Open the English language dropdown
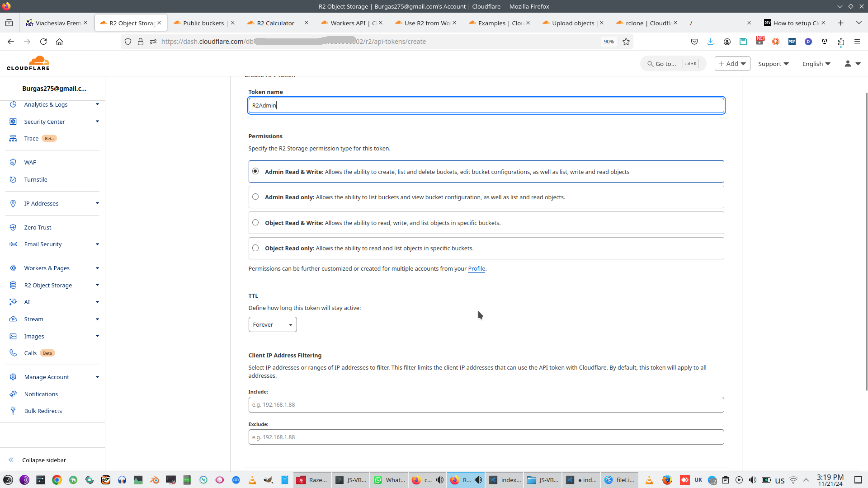 [816, 64]
